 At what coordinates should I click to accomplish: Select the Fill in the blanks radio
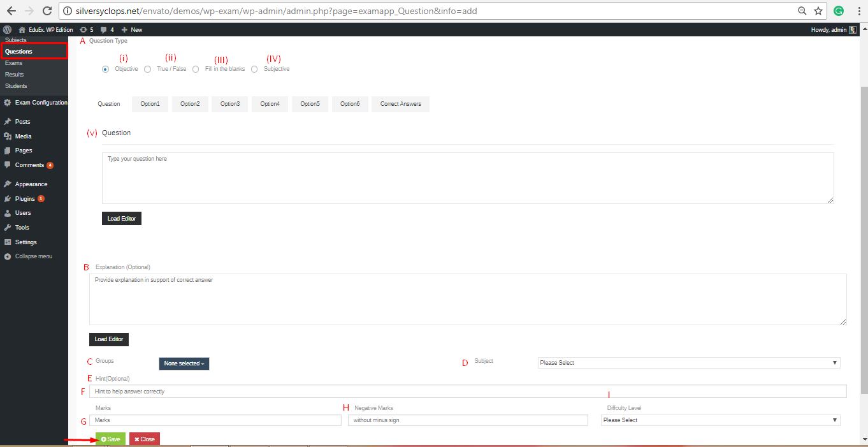[196, 69]
